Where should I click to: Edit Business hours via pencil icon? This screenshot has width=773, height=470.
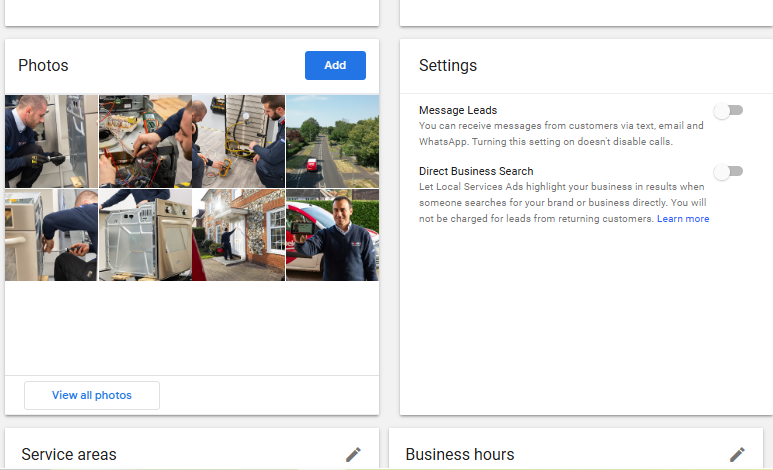coord(737,454)
